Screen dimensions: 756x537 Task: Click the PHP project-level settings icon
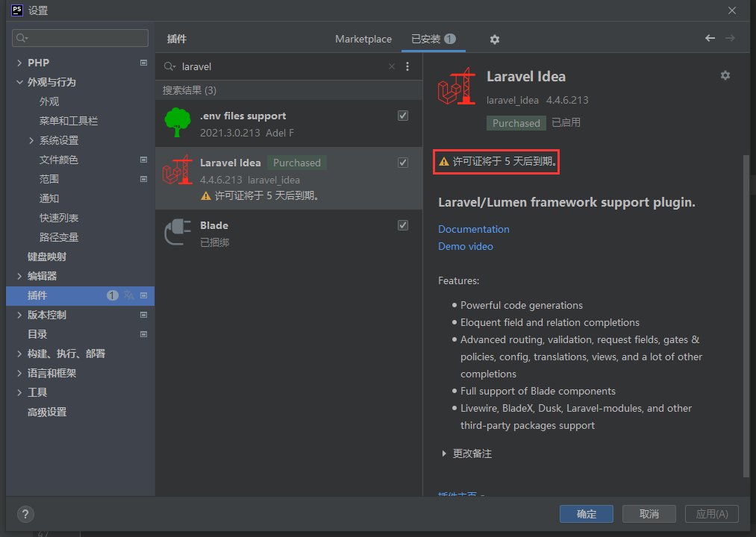(x=143, y=63)
